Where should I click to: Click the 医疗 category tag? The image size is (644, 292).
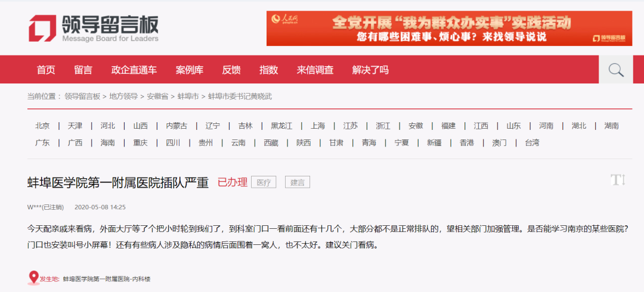[264, 182]
